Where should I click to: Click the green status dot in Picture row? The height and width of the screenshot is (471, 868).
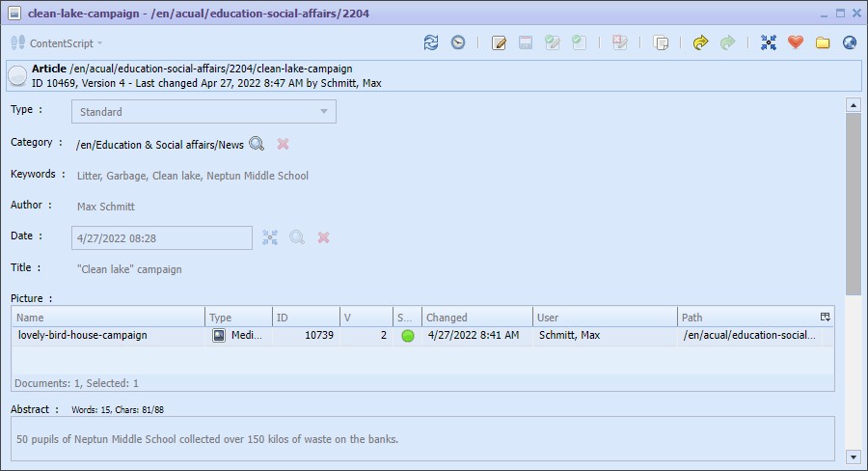(408, 336)
